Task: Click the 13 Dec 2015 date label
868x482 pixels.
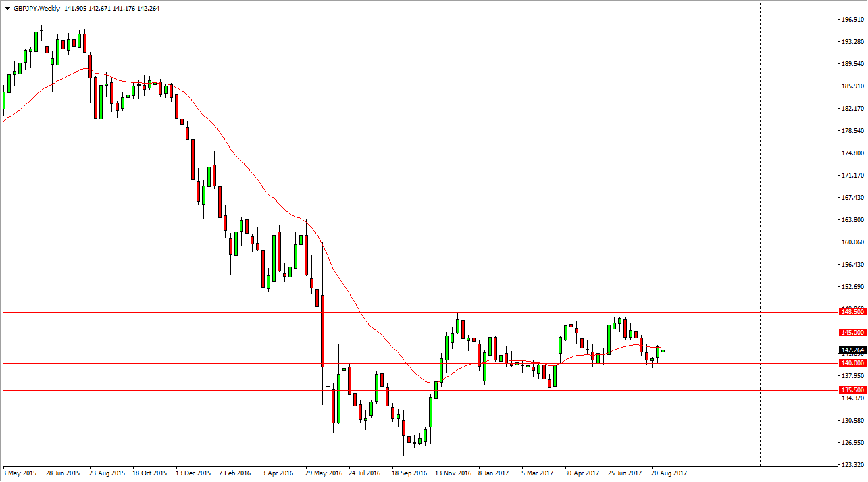Action: [193, 473]
